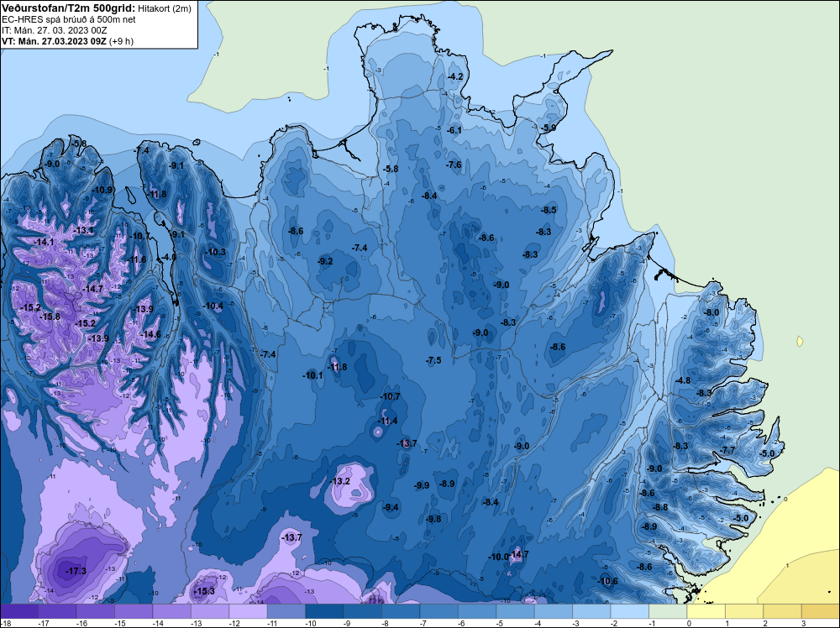Click the -13.2 temperature label
The width and height of the screenshot is (840, 628).
click(x=339, y=481)
